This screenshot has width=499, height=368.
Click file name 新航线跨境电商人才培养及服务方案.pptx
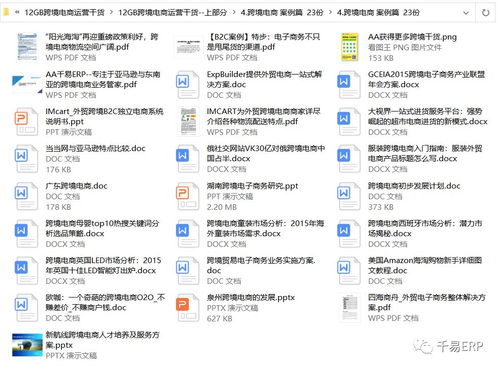click(x=102, y=340)
